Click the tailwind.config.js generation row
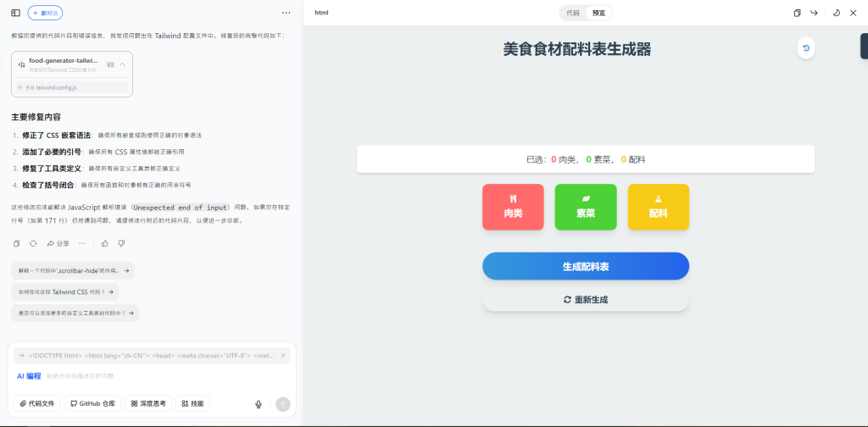The width and height of the screenshot is (868, 427). (72, 87)
